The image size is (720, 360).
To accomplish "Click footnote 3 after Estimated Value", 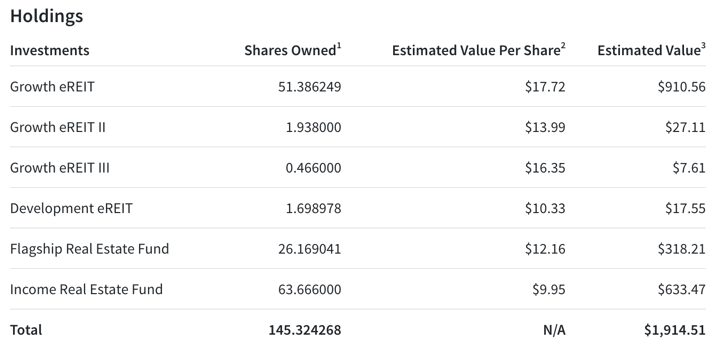I will click(703, 46).
